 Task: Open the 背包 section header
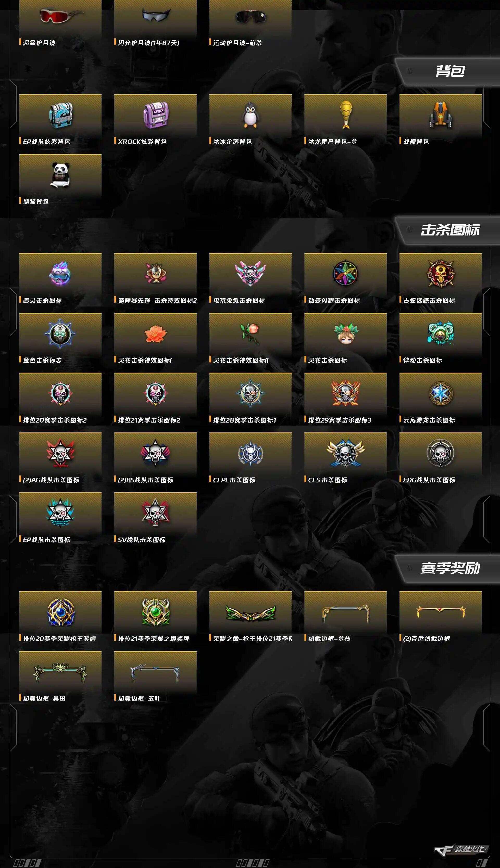point(450,71)
